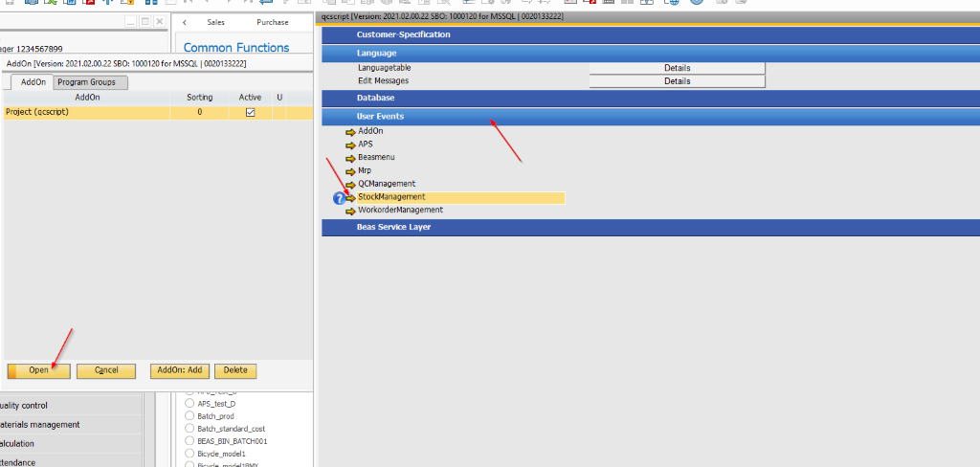Click the back chevron left of Sales
Image resolution: width=980 pixels, height=467 pixels.
click(x=185, y=23)
